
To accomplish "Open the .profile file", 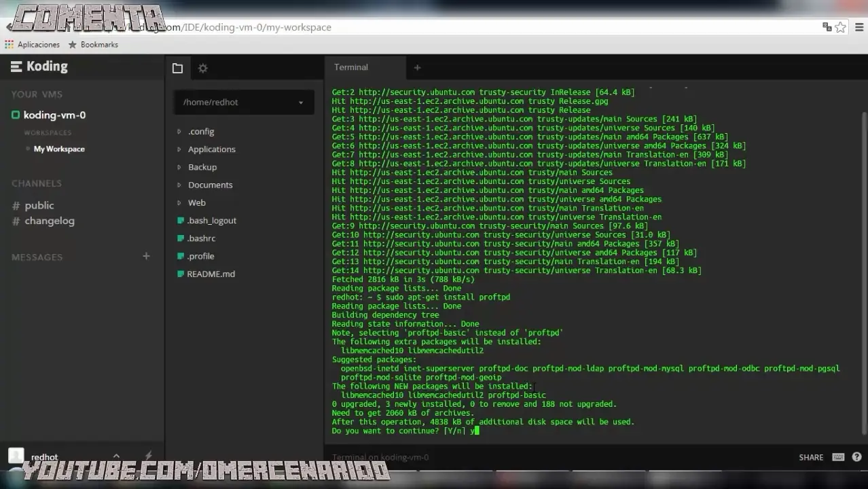I will pyautogui.click(x=200, y=256).
